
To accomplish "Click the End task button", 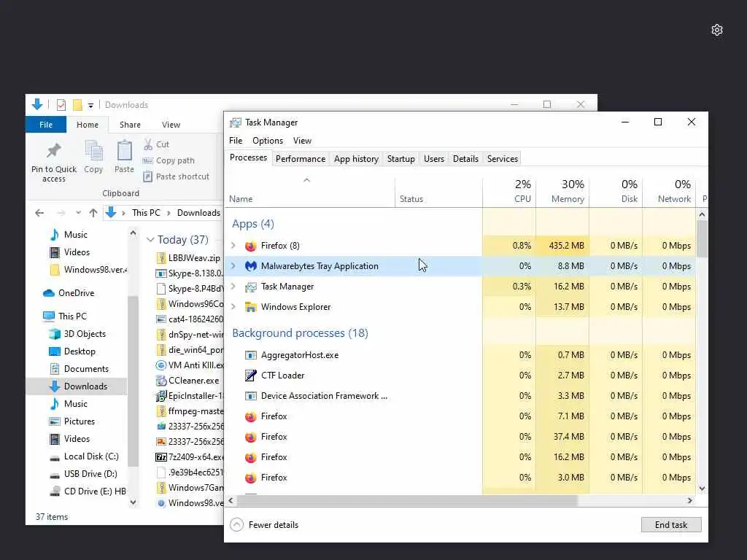I will (x=671, y=525).
